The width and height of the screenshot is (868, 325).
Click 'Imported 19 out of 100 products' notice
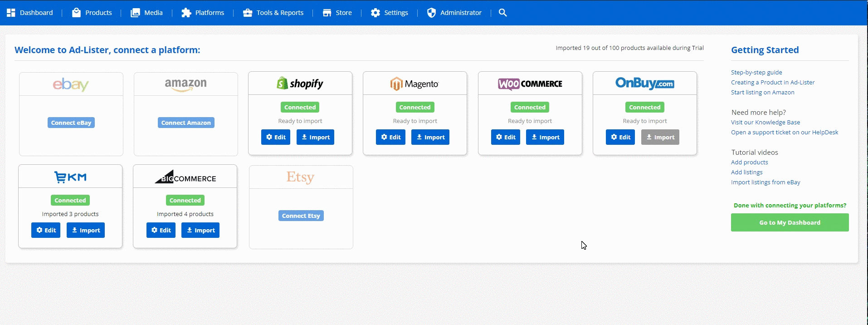[x=630, y=48]
